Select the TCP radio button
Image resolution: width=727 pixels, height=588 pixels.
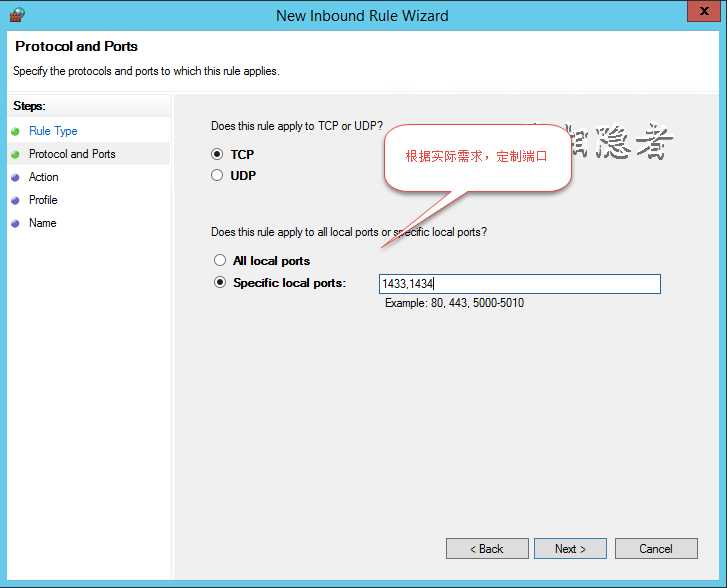click(217, 154)
